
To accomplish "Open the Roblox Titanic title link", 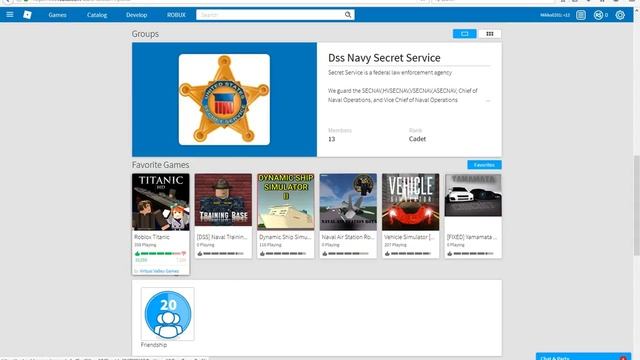I will tap(152, 237).
